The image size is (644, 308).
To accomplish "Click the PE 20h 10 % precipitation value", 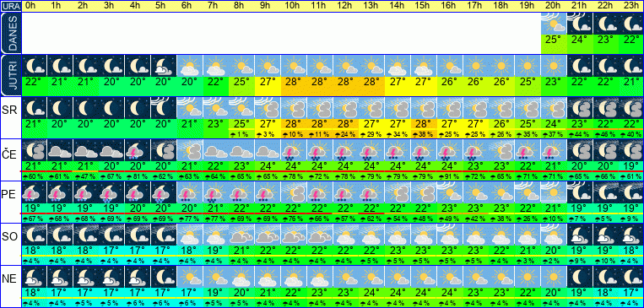I will click(x=554, y=219).
